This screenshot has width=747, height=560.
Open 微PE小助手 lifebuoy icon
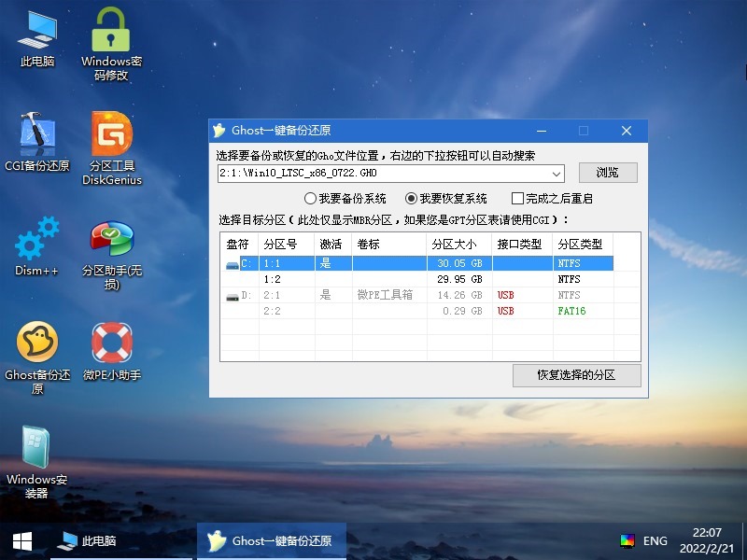(111, 343)
